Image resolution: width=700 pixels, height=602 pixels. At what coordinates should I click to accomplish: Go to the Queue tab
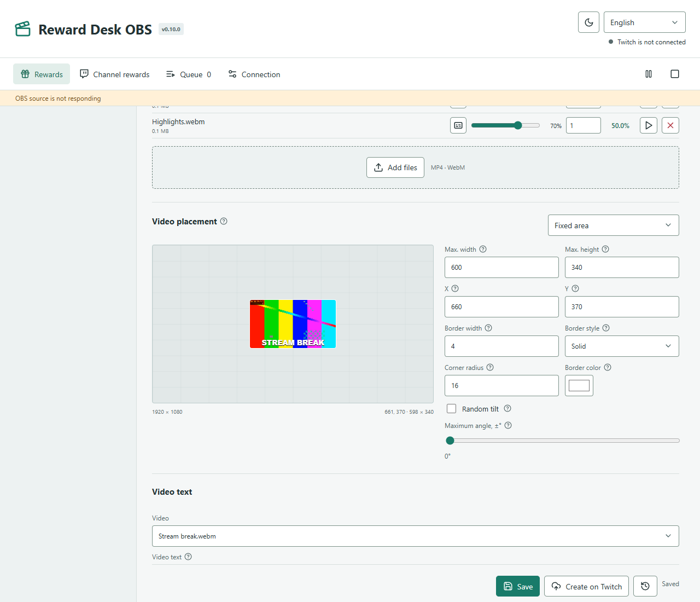[x=189, y=74]
